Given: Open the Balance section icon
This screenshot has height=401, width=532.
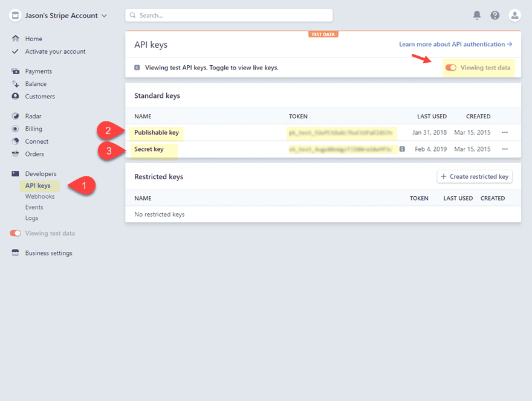Looking at the screenshot, I should coord(15,83).
